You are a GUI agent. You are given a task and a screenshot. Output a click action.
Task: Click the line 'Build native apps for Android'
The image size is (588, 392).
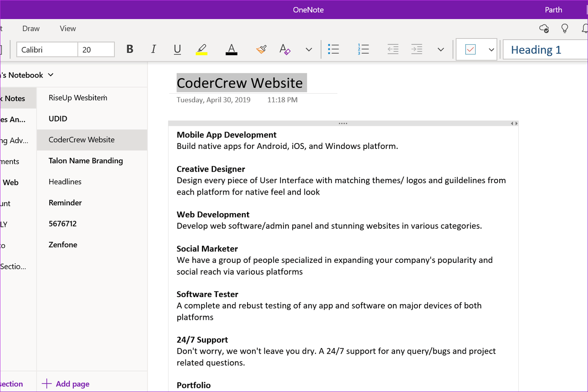pyautogui.click(x=287, y=146)
